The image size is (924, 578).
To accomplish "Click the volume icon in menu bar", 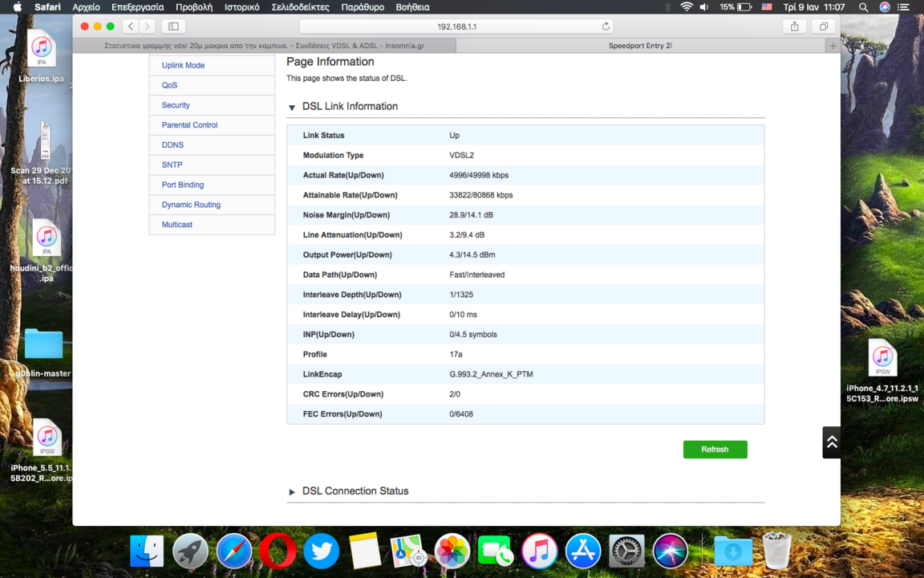I will pos(704,7).
